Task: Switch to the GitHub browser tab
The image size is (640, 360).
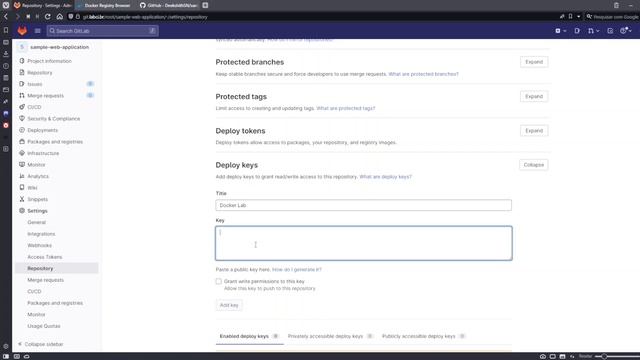Action: 169,5
